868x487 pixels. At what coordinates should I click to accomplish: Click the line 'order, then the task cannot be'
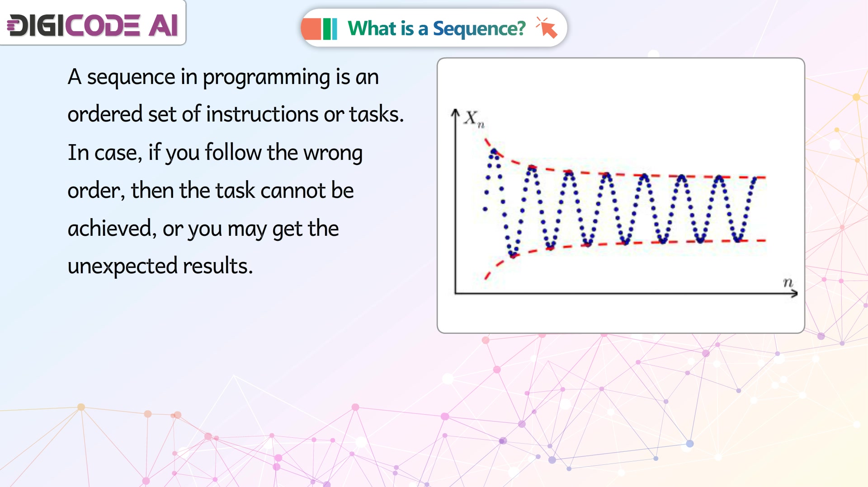(x=211, y=190)
